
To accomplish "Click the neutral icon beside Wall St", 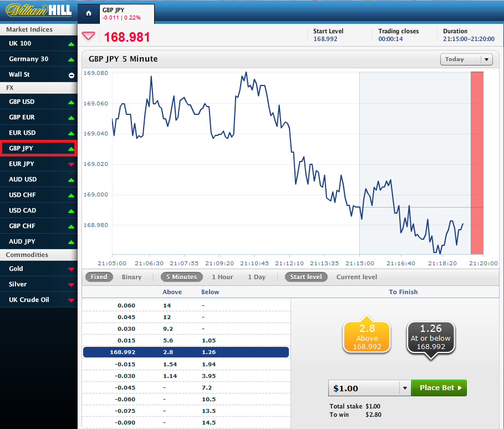I will click(x=71, y=75).
